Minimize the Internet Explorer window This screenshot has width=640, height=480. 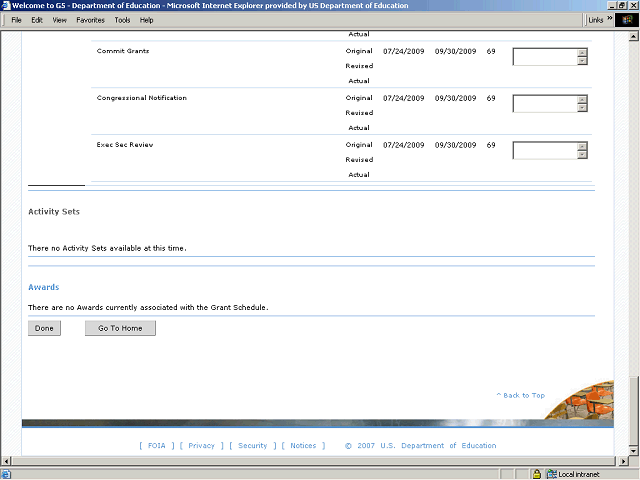(x=612, y=5)
